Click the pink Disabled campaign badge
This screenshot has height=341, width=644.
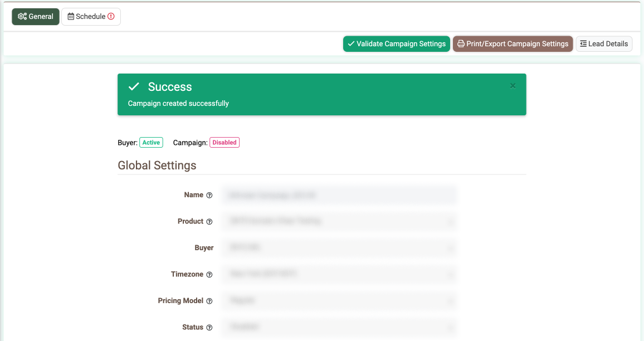pos(225,143)
